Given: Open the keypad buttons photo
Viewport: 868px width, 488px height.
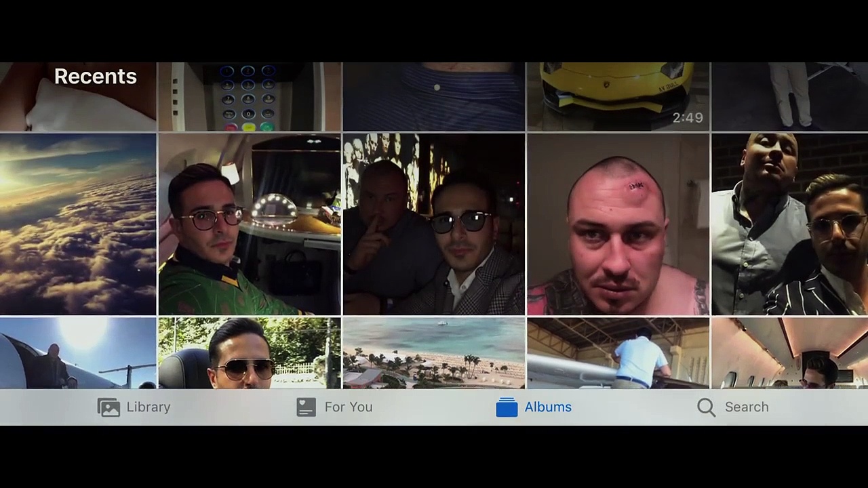Looking at the screenshot, I should click(x=249, y=96).
